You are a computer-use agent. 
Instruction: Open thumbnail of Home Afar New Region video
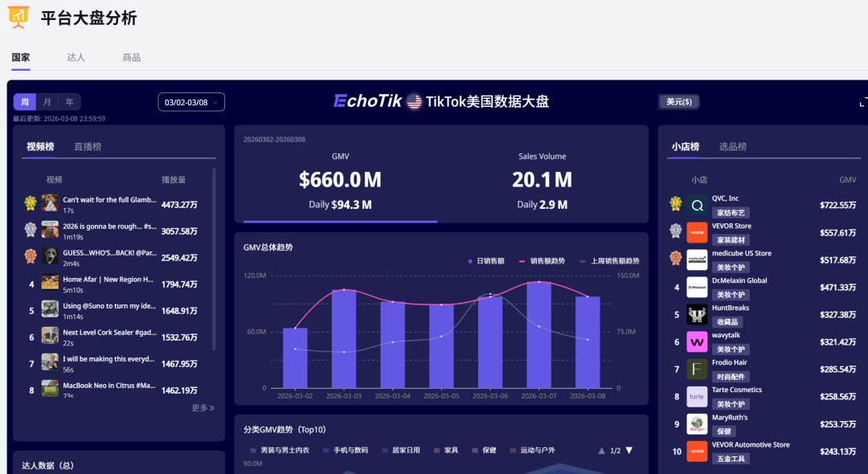coord(50,283)
